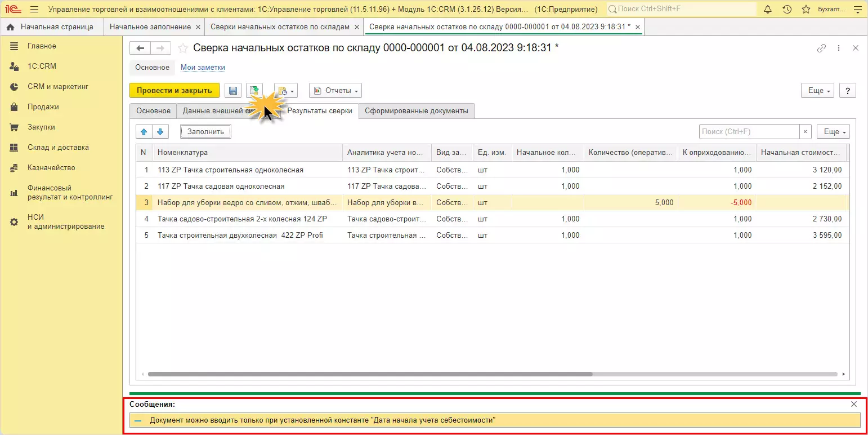
Task: Open the Мои заметки link
Action: pos(203,68)
